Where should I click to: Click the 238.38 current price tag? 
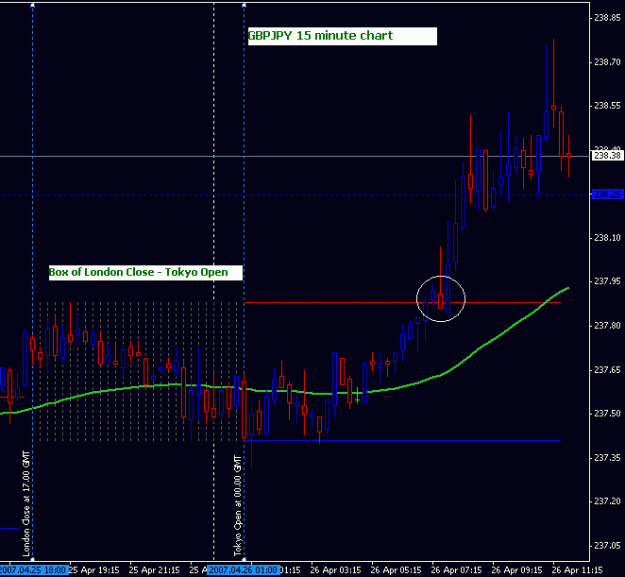(607, 156)
